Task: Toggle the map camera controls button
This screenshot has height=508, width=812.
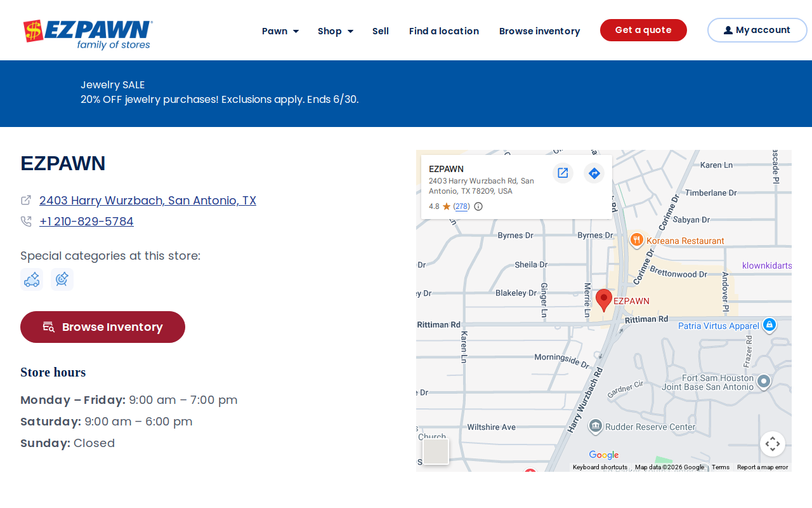Action: click(773, 444)
